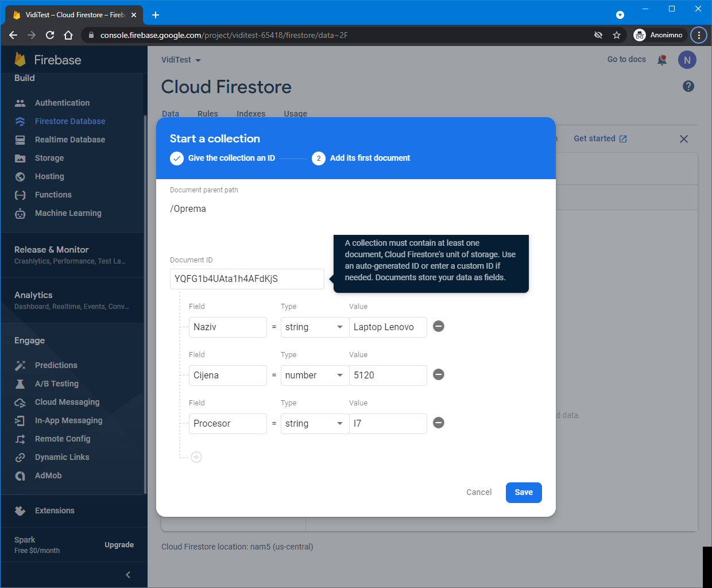Open Authentication from the sidebar

(62, 103)
